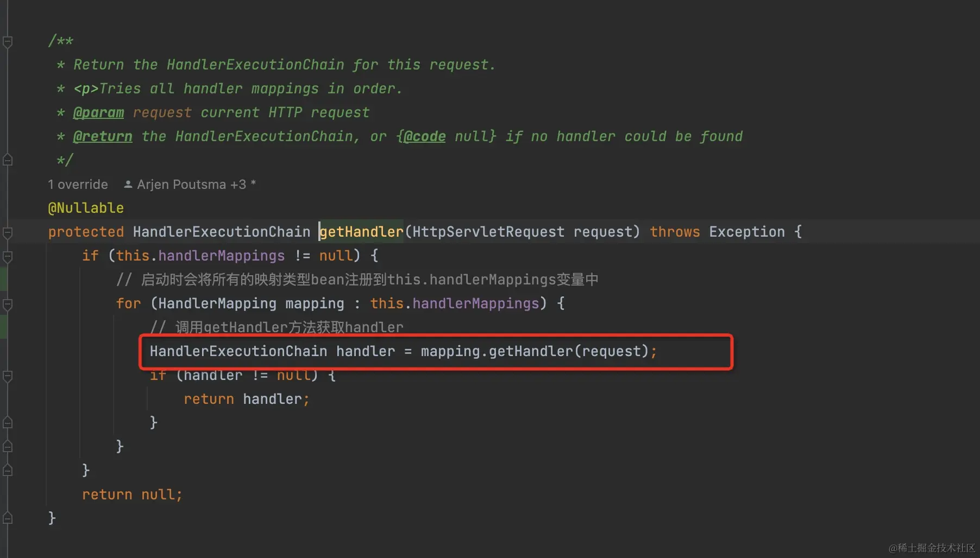
Task: Click Javadoc line "Return the HandlerExecutionChain for this request."
Action: point(285,65)
